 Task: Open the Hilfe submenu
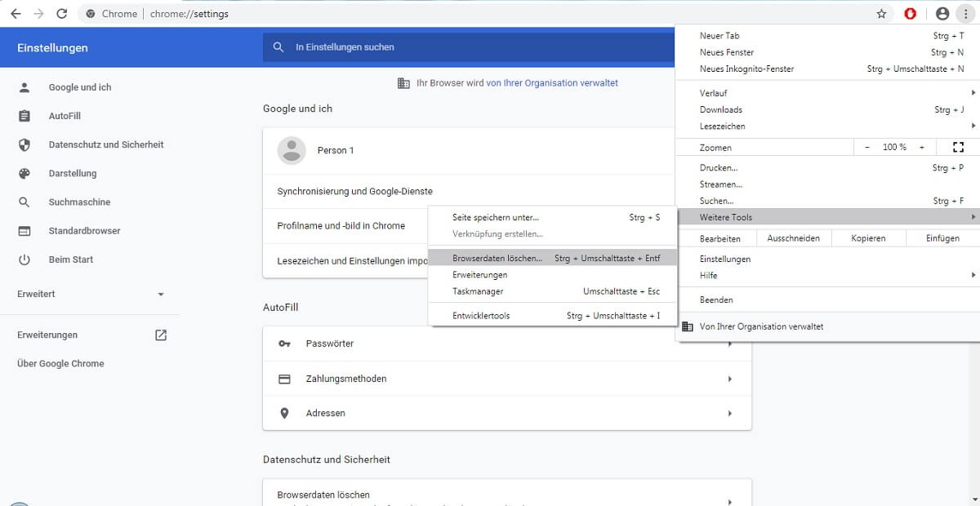[x=827, y=275]
